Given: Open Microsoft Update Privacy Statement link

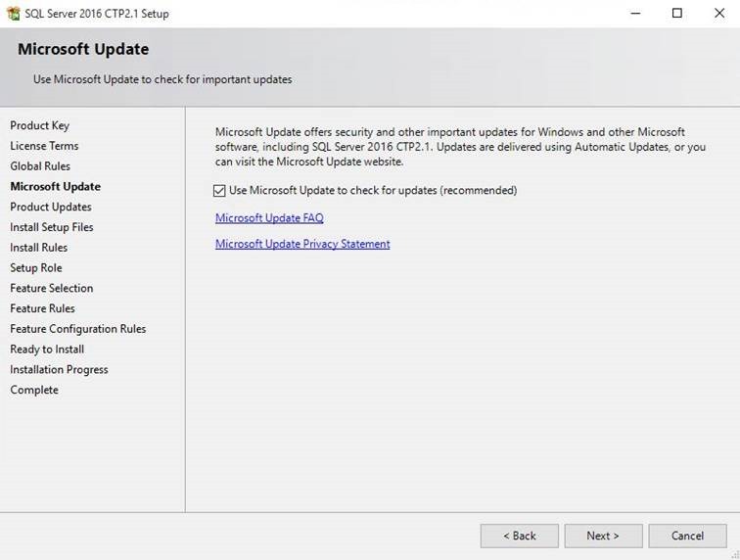Looking at the screenshot, I should [x=302, y=244].
